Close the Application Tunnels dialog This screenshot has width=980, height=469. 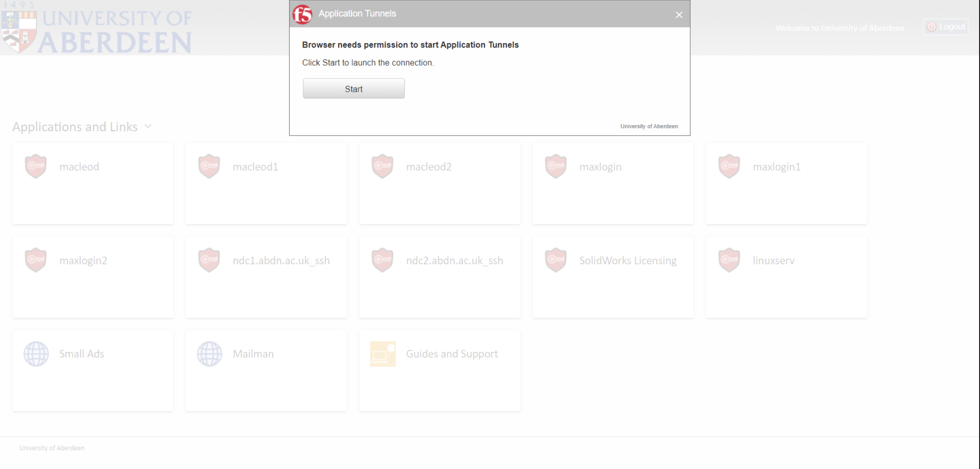point(679,15)
